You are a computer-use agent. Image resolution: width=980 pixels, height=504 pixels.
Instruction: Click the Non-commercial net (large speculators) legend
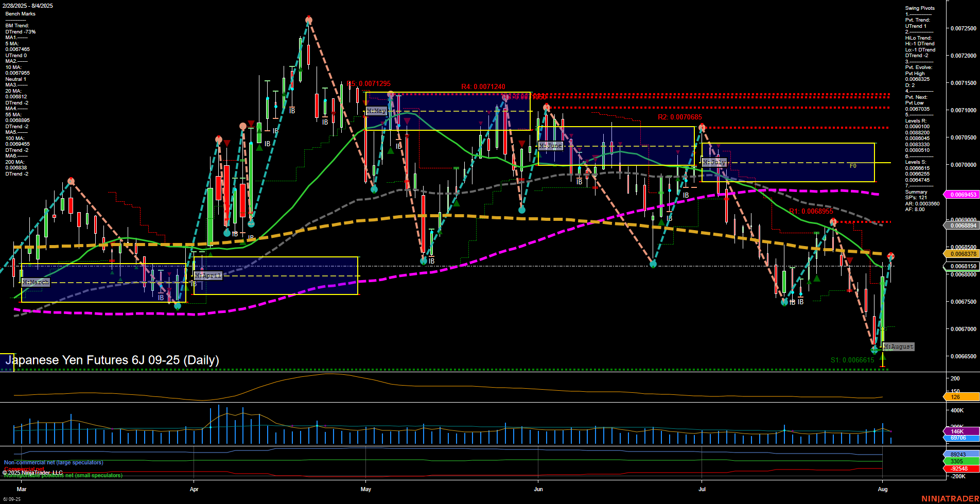[x=54, y=463]
